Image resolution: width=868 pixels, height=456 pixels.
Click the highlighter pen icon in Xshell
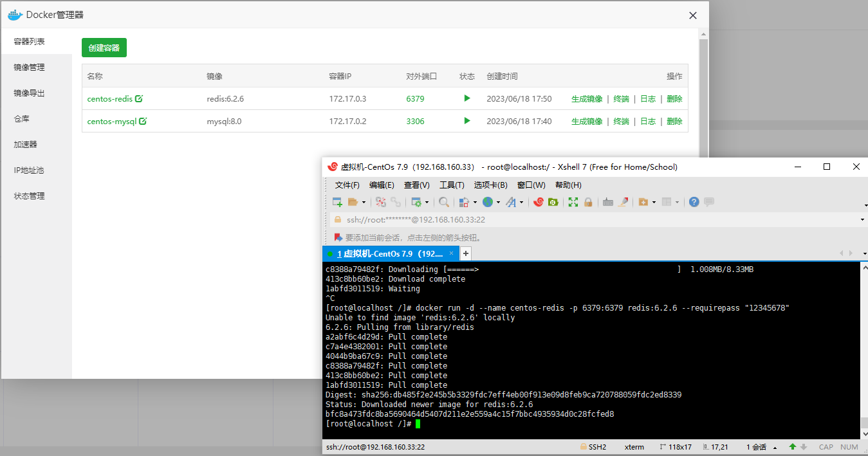623,202
